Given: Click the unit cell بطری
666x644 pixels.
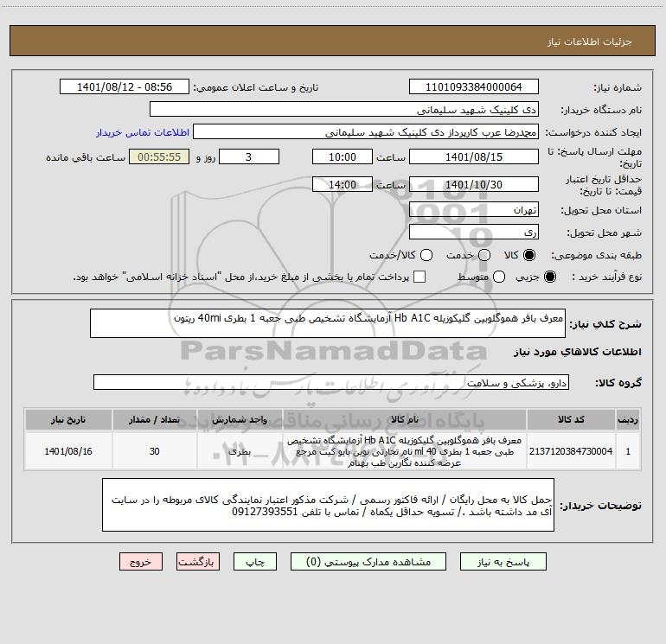Looking at the screenshot, I should click(240, 451).
